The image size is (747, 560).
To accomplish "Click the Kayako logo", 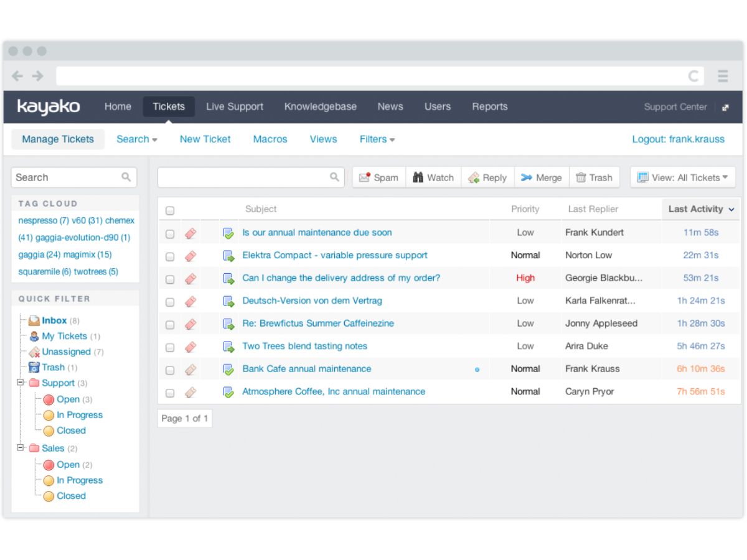I will tap(49, 107).
